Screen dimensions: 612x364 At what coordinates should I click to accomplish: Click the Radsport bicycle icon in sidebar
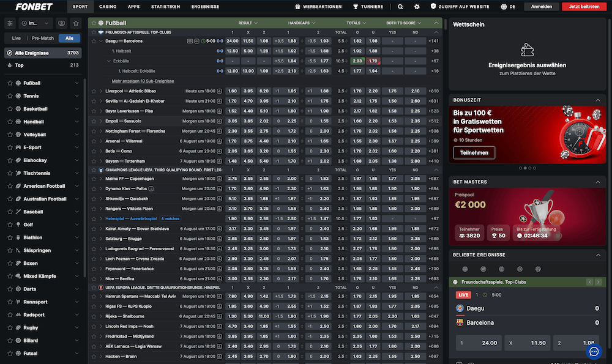click(18, 315)
